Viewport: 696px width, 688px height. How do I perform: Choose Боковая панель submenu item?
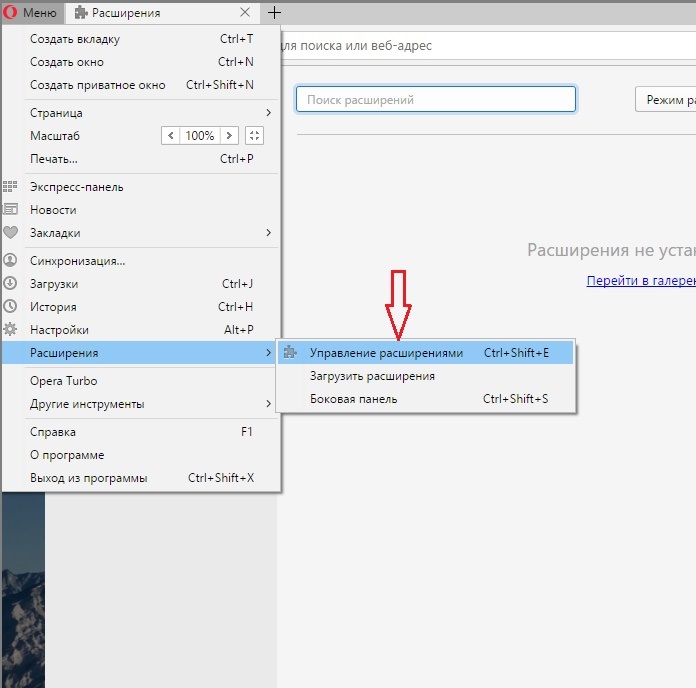pyautogui.click(x=426, y=399)
